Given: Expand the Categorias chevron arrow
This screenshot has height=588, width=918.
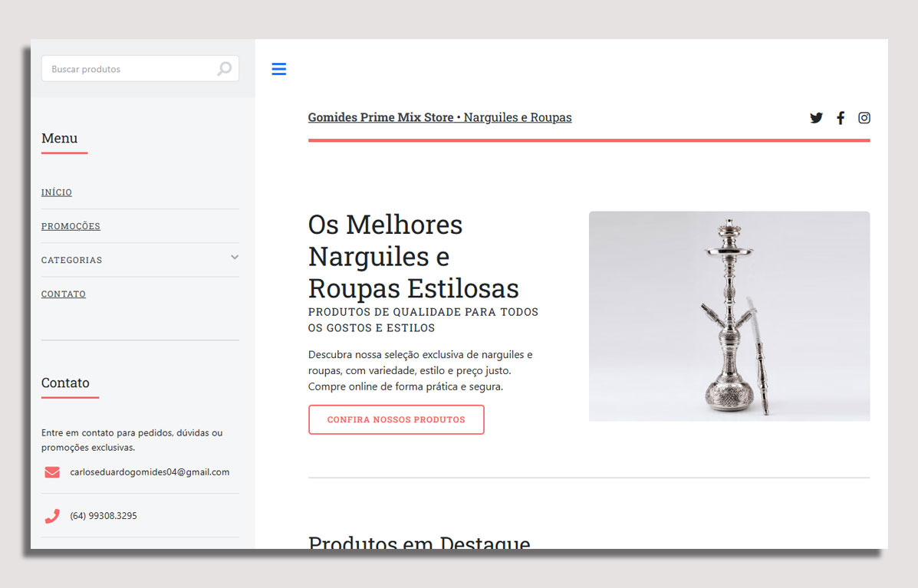Looking at the screenshot, I should pyautogui.click(x=235, y=258).
